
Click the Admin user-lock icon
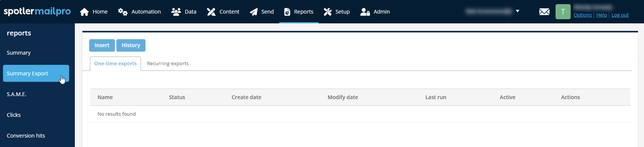click(x=365, y=12)
